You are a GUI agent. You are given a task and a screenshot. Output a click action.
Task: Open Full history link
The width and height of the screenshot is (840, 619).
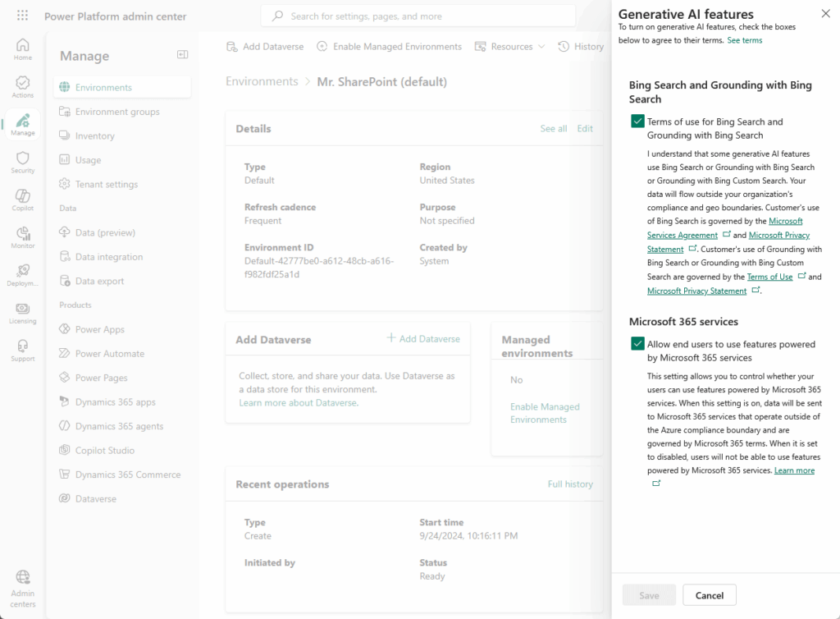point(570,484)
